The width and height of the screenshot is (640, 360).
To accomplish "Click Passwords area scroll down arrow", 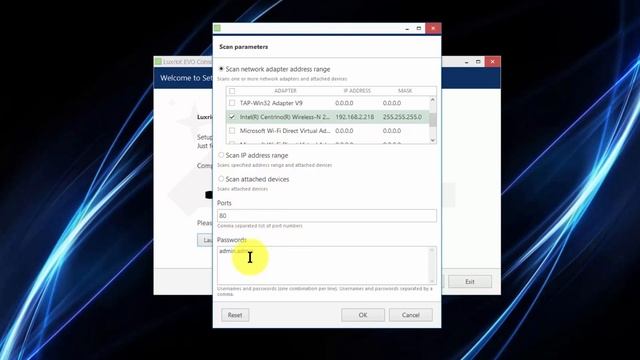I will [432, 281].
